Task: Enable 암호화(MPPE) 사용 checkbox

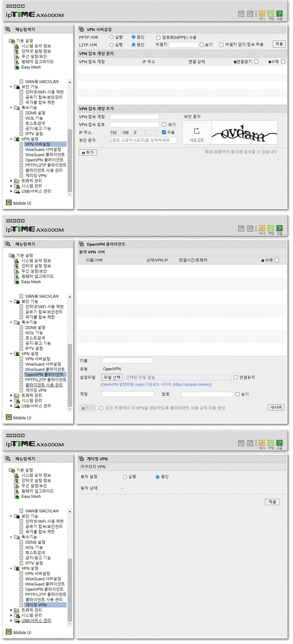Action: [158, 37]
